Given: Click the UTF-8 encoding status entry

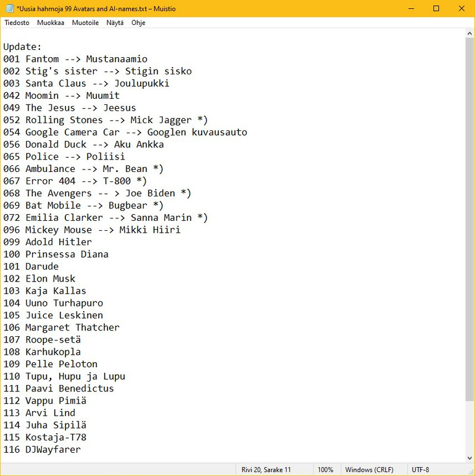Looking at the screenshot, I should tap(420, 469).
